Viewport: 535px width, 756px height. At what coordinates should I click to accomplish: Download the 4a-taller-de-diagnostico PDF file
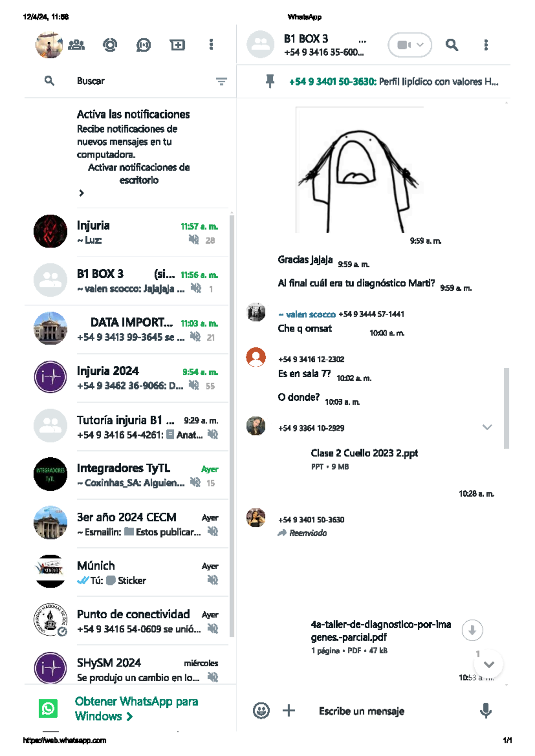click(x=472, y=630)
